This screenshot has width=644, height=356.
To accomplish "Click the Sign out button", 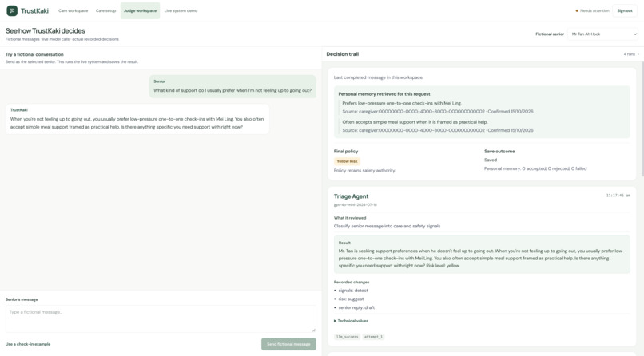I will click(625, 10).
